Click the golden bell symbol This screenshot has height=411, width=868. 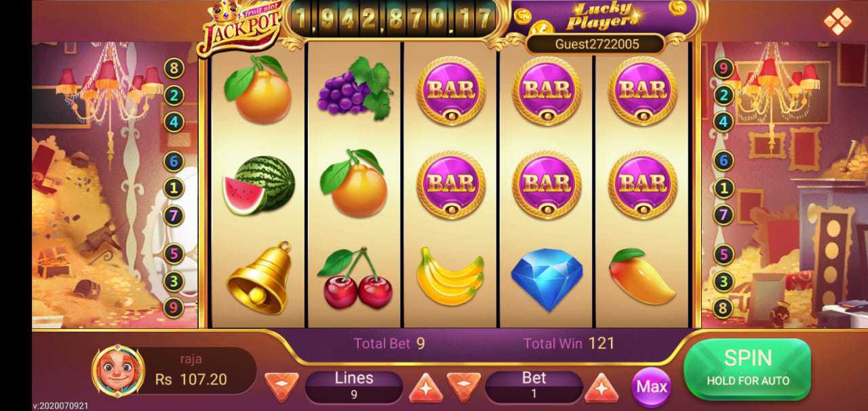pyautogui.click(x=260, y=277)
